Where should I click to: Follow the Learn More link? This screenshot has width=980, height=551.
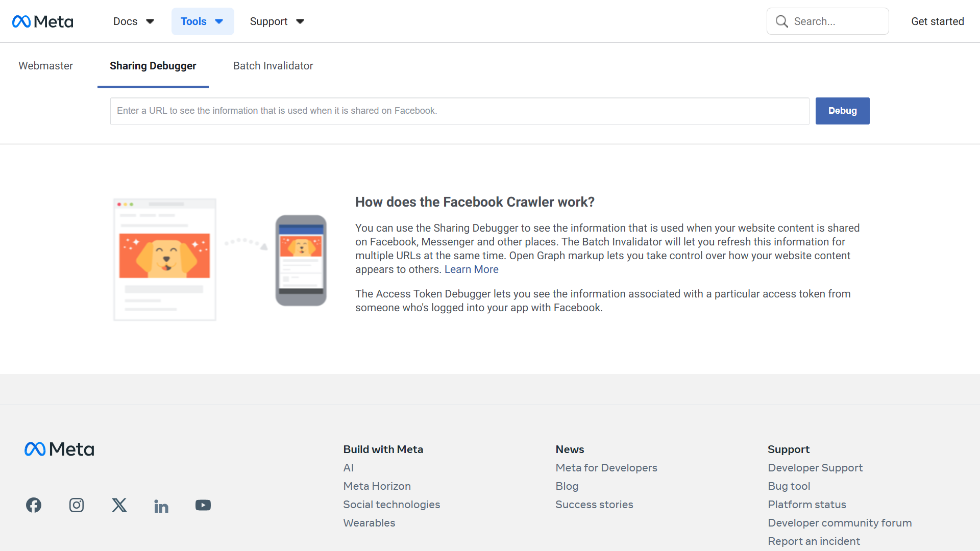pos(471,269)
